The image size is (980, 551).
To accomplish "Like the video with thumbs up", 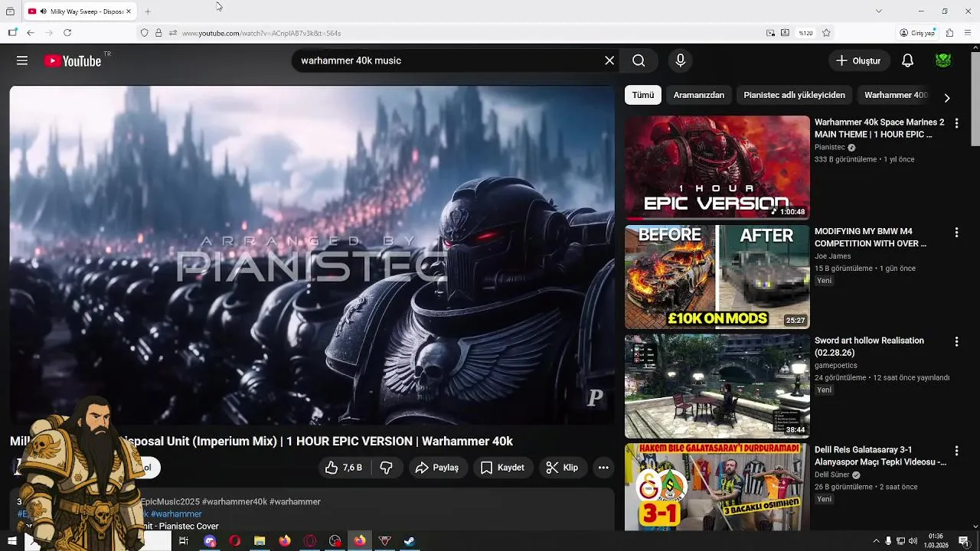I will pos(344,468).
